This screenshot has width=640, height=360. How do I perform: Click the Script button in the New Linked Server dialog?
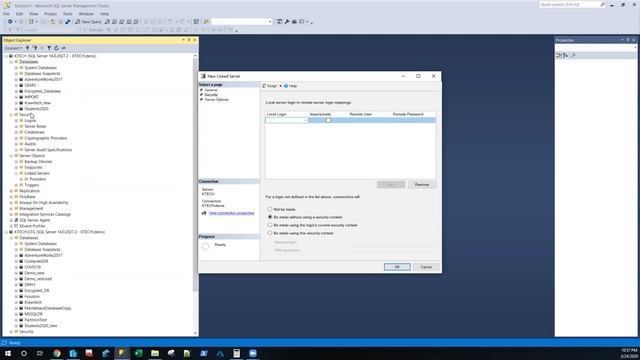click(269, 86)
